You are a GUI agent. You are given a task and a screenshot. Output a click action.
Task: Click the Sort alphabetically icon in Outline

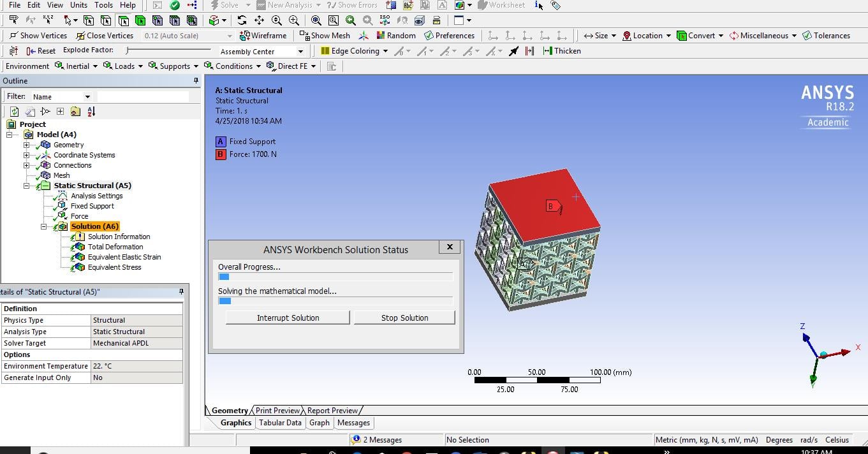coord(91,112)
